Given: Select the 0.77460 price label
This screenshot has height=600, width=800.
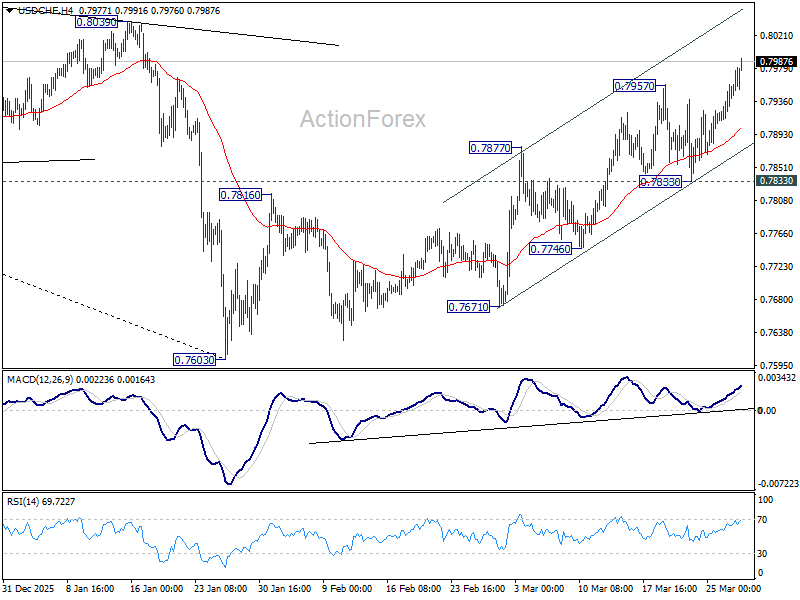Looking at the screenshot, I should 551,249.
